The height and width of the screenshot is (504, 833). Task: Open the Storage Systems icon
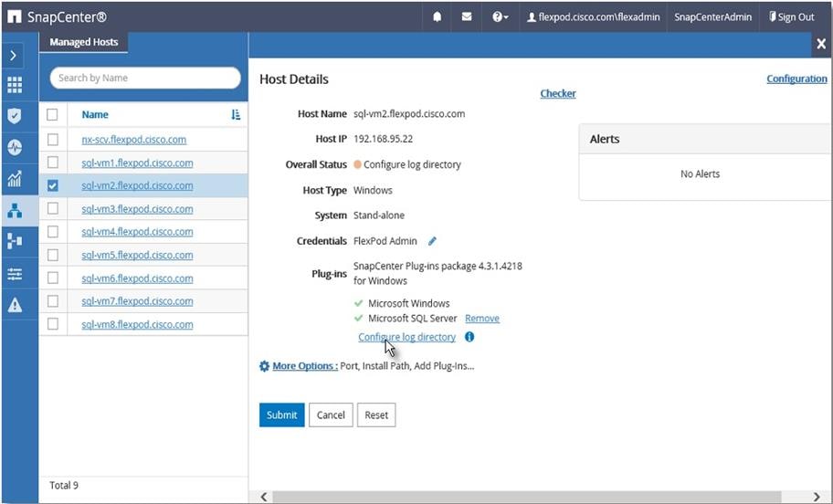(x=15, y=241)
